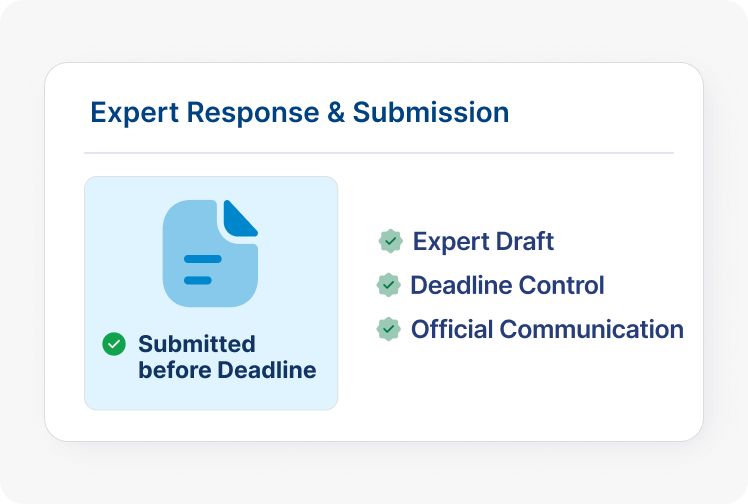Click the longer text line on the document icon
748x504 pixels.
point(203,259)
